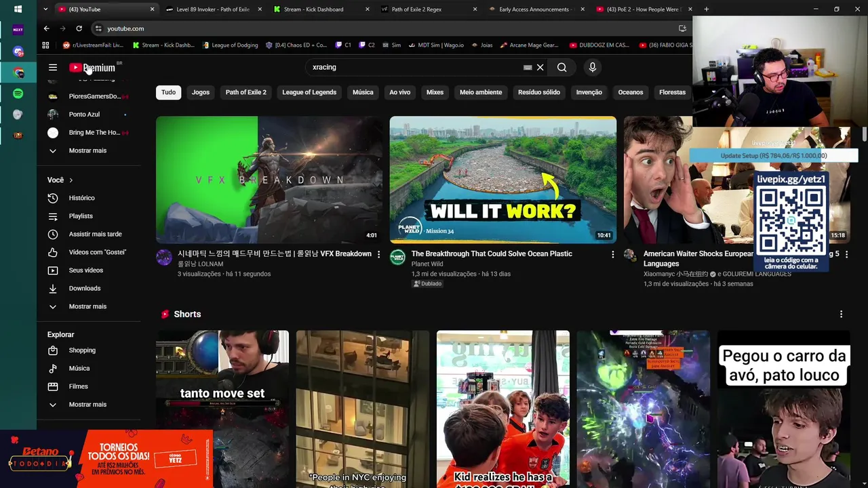Open Histórico in the sidebar
Screen dimensions: 868x488
point(81,198)
